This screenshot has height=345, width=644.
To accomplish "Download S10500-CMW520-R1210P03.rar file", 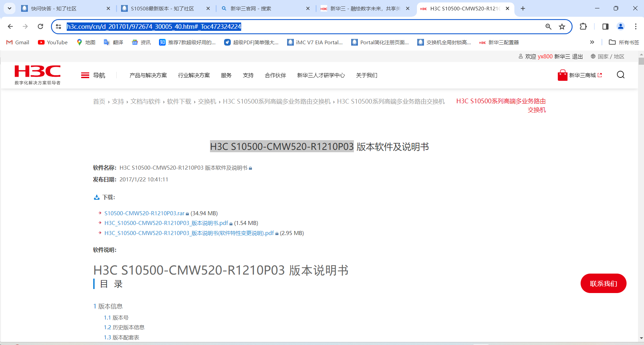I will [145, 213].
